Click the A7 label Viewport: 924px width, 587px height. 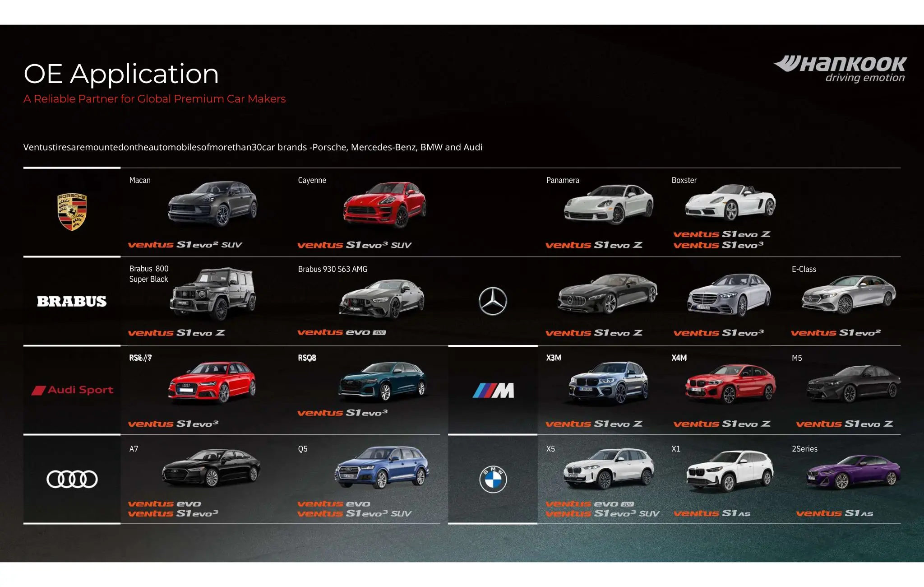pos(134,449)
